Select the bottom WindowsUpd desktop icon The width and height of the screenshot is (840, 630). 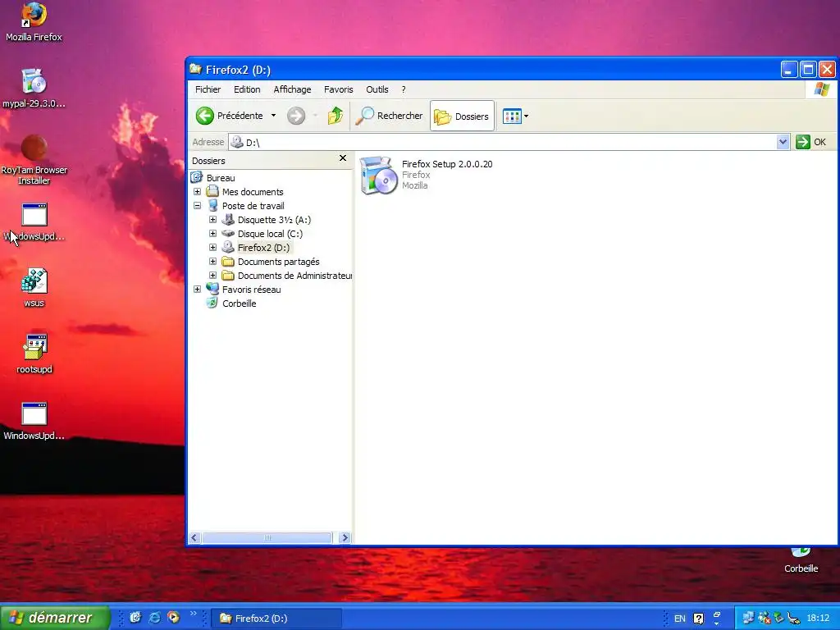34,421
